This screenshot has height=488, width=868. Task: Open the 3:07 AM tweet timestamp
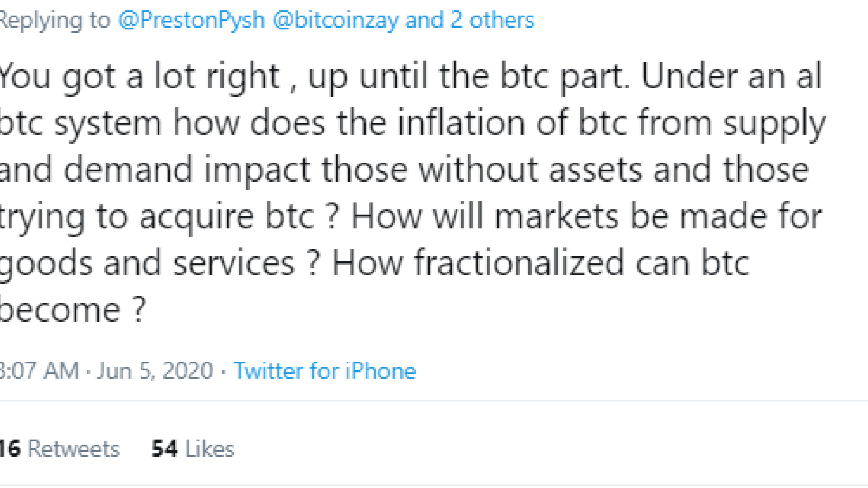pyautogui.click(x=39, y=371)
